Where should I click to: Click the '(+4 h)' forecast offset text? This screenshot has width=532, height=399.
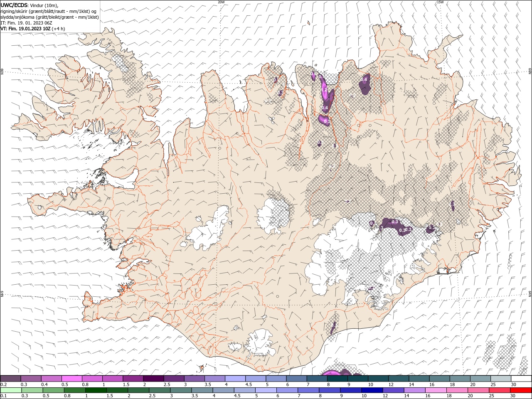point(59,29)
